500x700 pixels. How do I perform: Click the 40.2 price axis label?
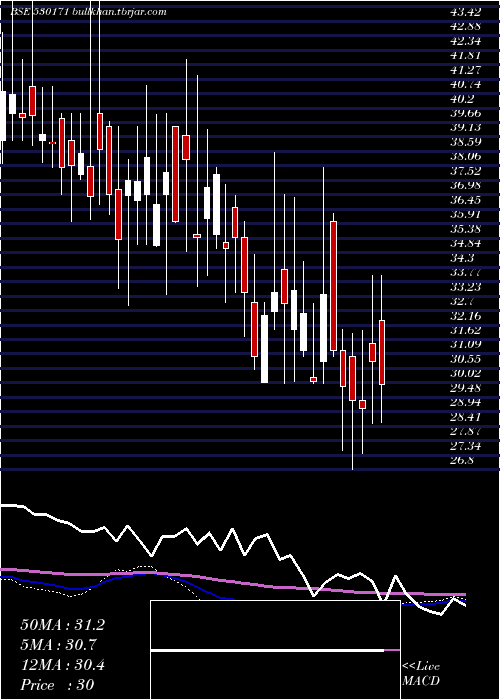(x=462, y=99)
